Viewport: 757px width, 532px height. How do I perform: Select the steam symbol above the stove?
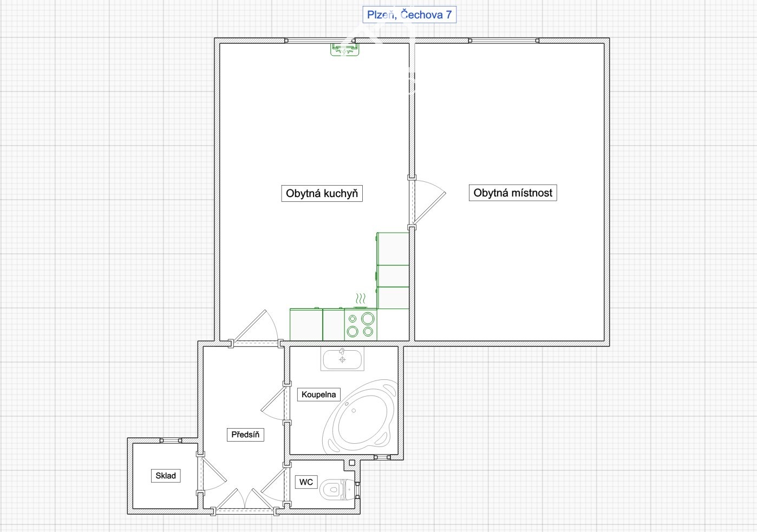[x=361, y=299]
